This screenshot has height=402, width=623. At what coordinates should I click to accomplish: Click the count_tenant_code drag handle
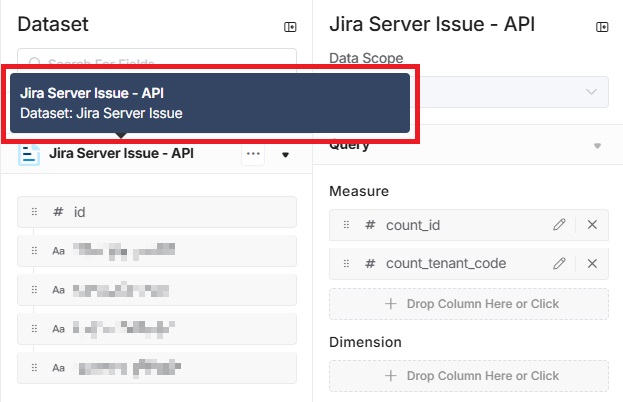pyautogui.click(x=347, y=263)
